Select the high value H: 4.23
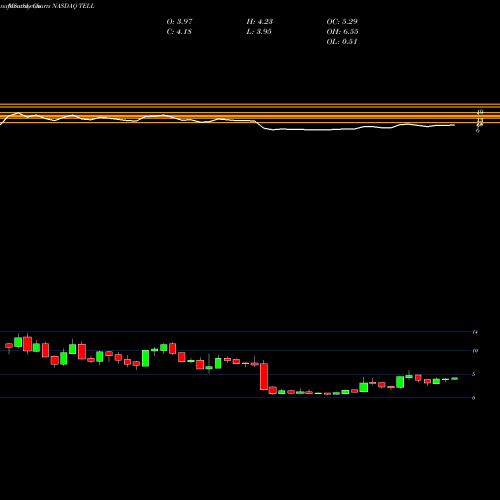Screen dimensions: 500x500 click(x=260, y=21)
